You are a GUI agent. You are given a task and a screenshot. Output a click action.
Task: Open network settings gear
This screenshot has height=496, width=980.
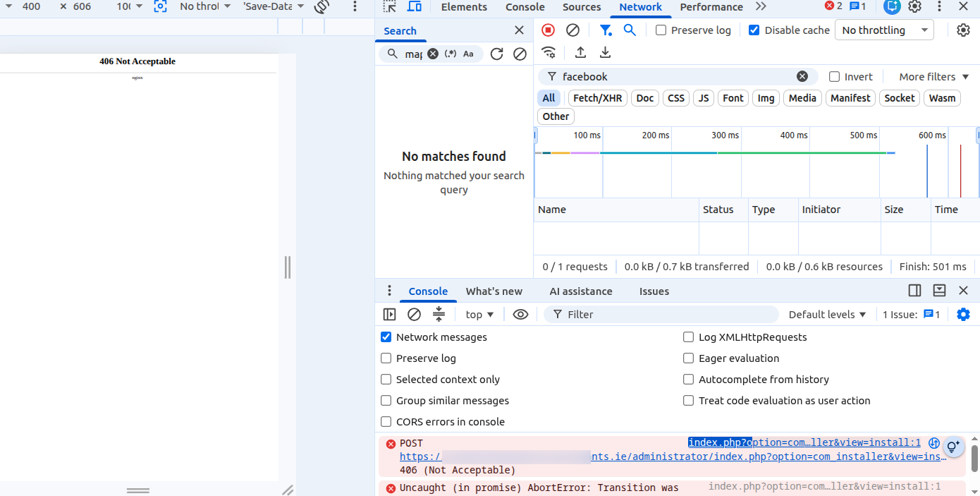click(964, 30)
